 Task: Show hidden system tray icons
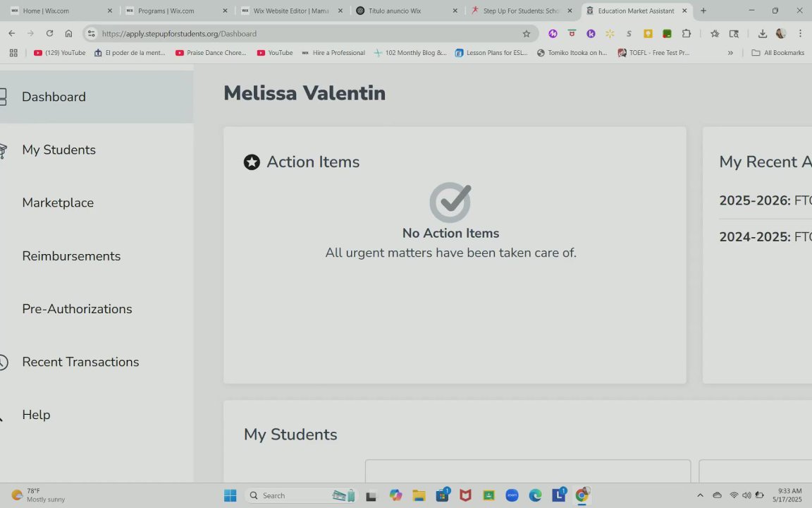[x=700, y=495]
